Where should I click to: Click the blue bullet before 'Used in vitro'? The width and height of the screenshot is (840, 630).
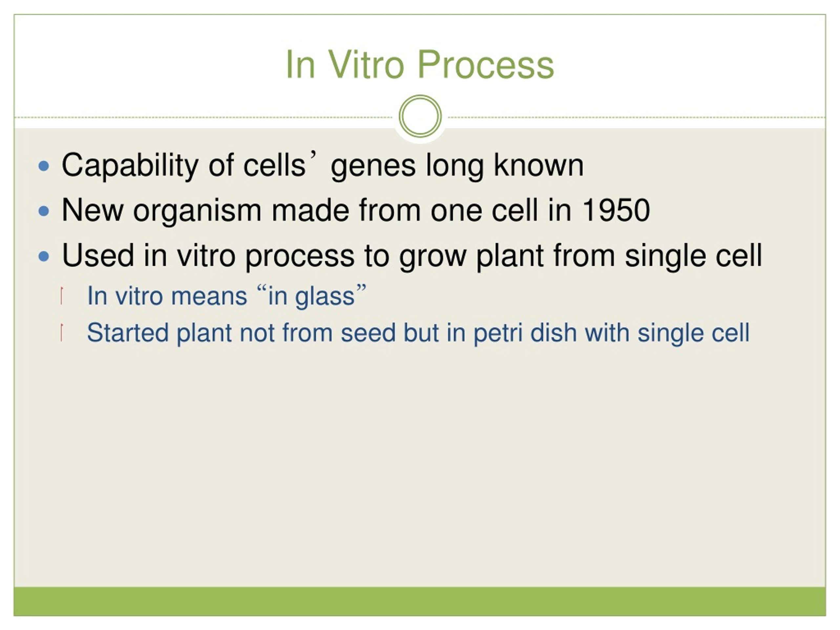click(44, 256)
